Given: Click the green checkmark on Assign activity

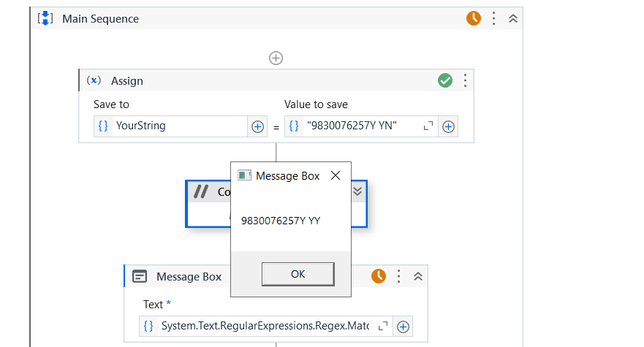Looking at the screenshot, I should pyautogui.click(x=445, y=80).
